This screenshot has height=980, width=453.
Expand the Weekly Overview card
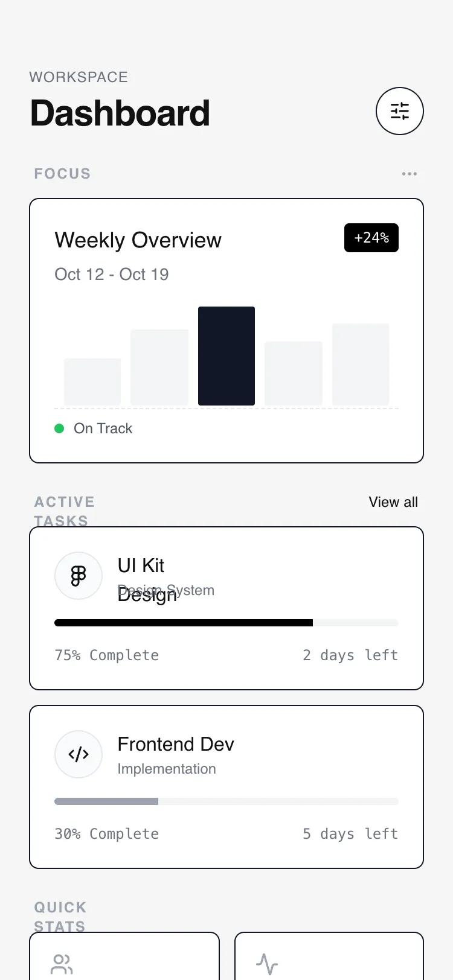(x=226, y=329)
